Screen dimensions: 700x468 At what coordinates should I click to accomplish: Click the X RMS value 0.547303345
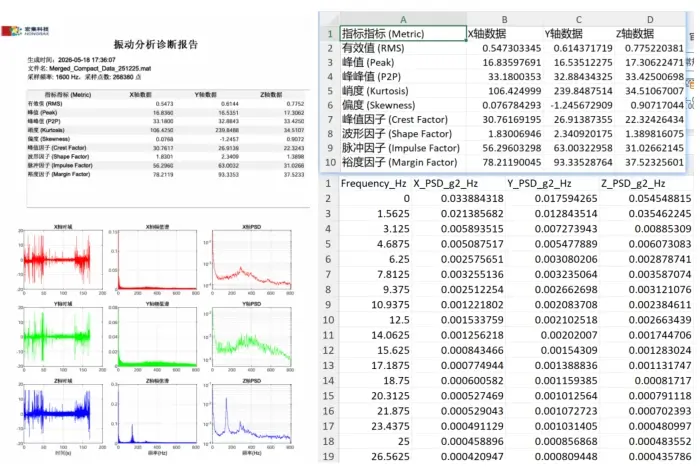(511, 48)
